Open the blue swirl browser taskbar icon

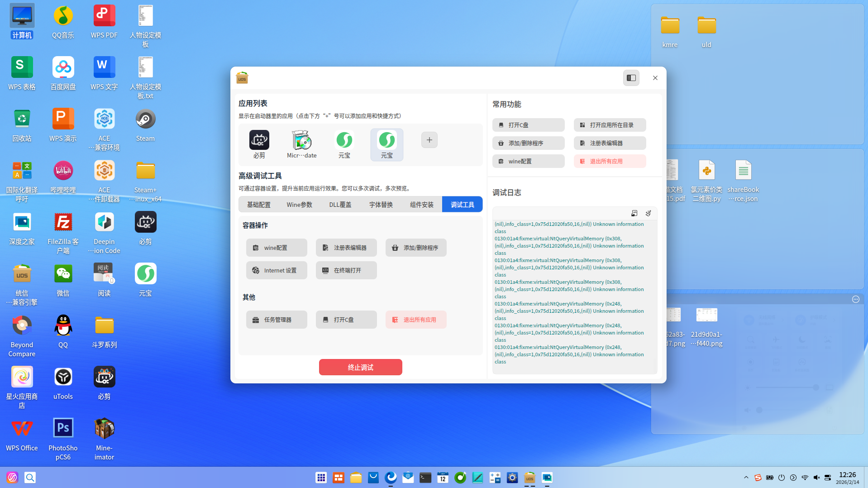coord(391,478)
